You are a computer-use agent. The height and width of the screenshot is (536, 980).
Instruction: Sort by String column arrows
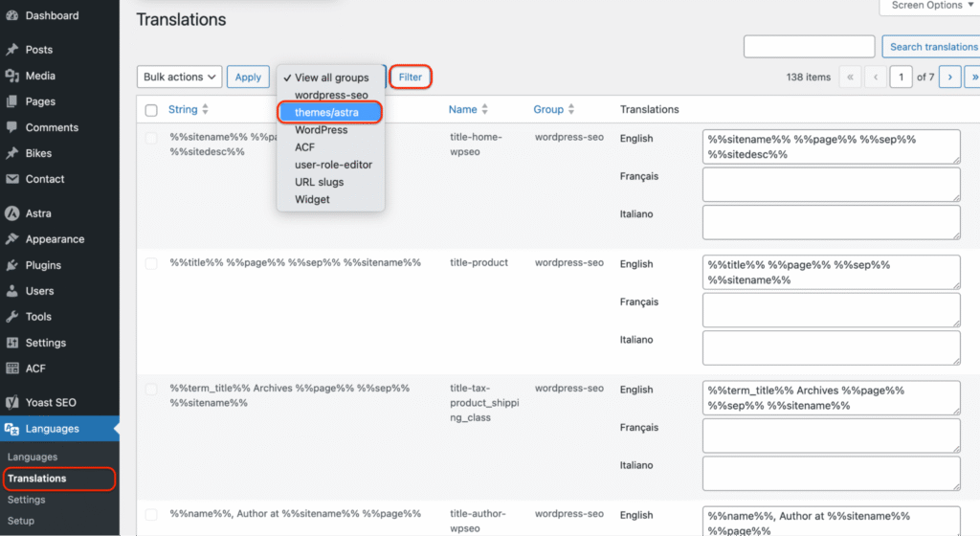205,109
